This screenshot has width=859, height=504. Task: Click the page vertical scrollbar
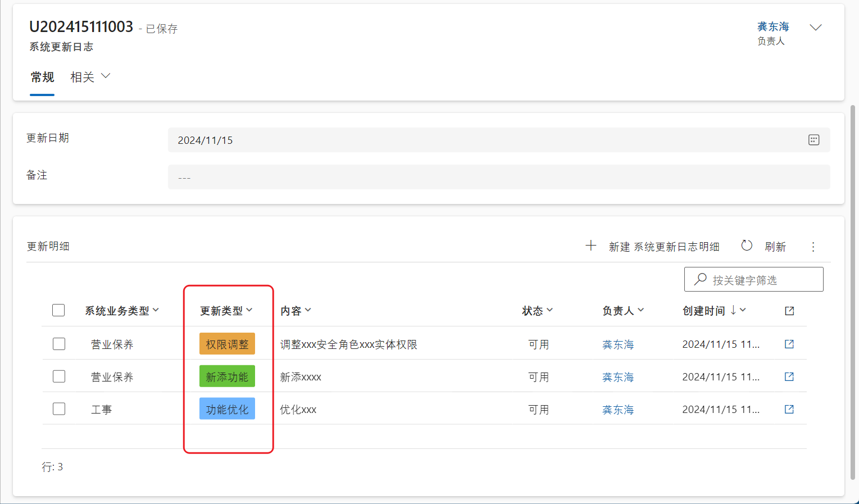[853, 292]
